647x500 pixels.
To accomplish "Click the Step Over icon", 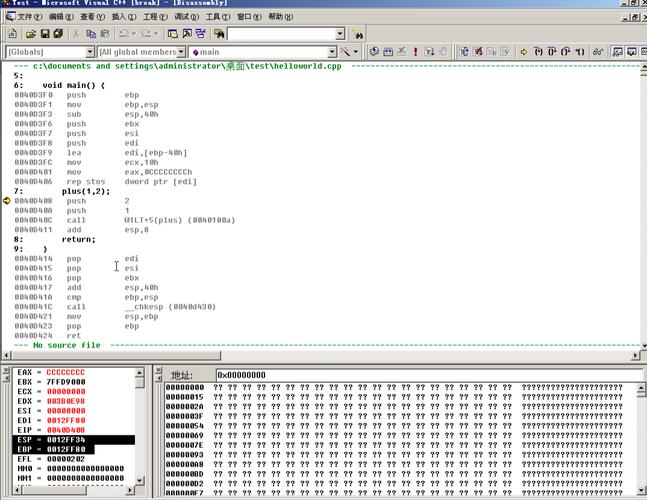I will click(x=552, y=52).
